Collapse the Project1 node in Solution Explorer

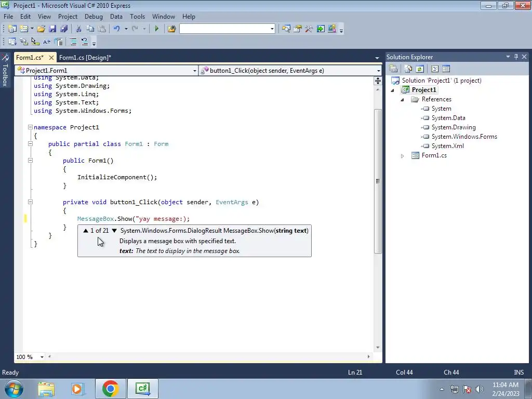pyautogui.click(x=393, y=90)
